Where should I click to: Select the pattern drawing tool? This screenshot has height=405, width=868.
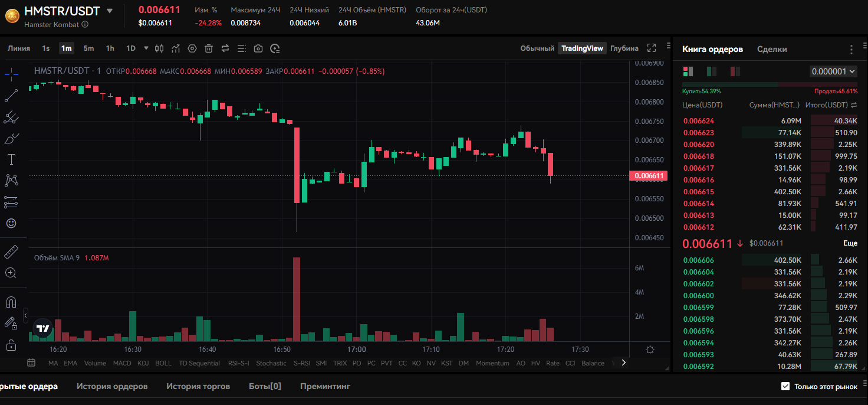(x=11, y=181)
